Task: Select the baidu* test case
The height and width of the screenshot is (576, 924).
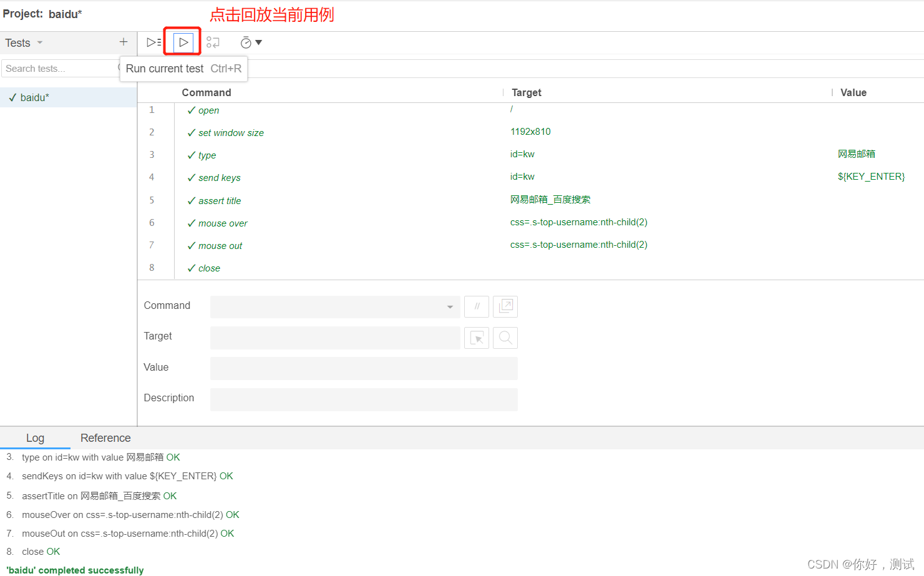Action: click(x=36, y=97)
